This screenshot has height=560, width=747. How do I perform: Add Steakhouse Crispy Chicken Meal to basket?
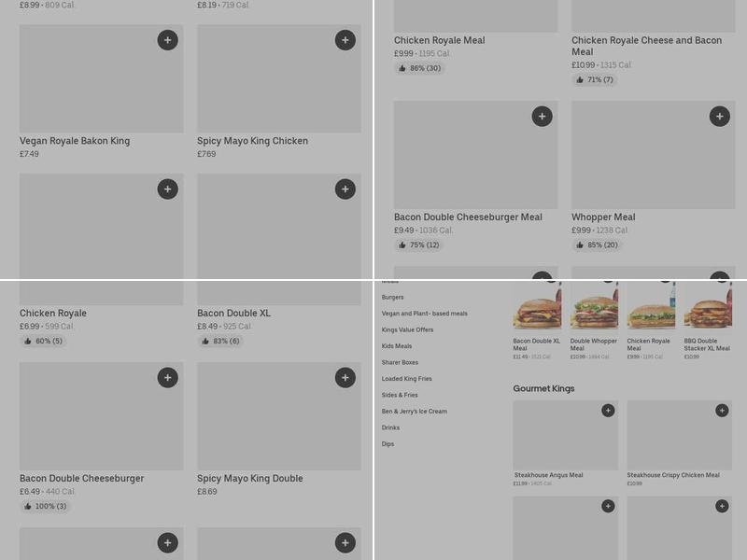[x=721, y=410]
